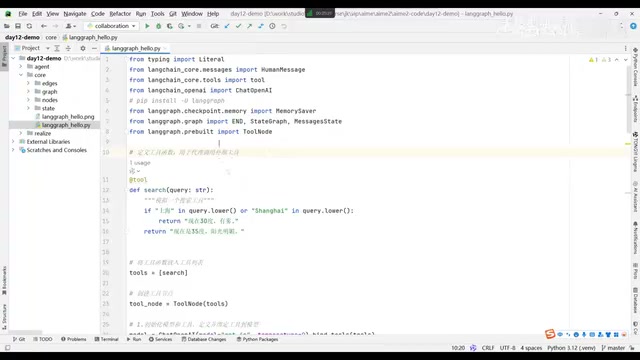
Task: Open the Problems tool window
Action: coord(73,339)
